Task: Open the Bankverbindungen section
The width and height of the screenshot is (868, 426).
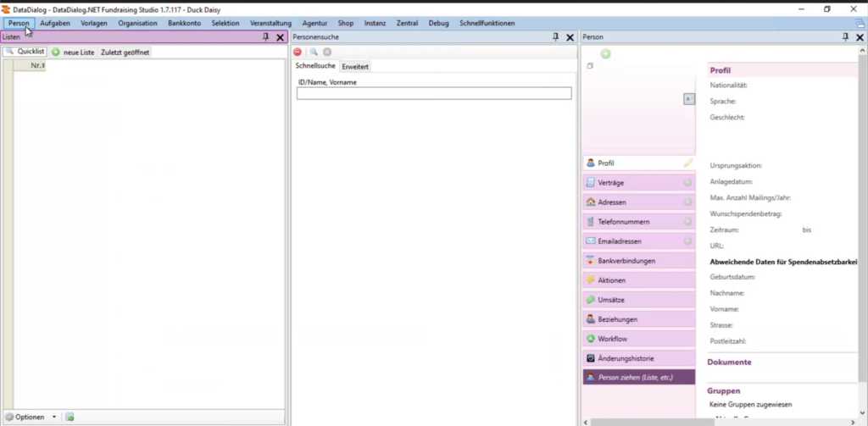Action: coord(639,261)
